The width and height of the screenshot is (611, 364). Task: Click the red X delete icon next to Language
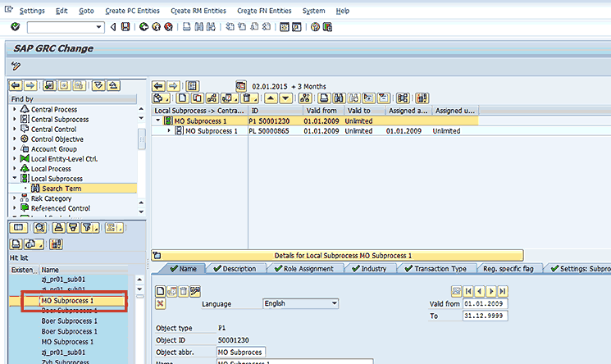(x=160, y=303)
